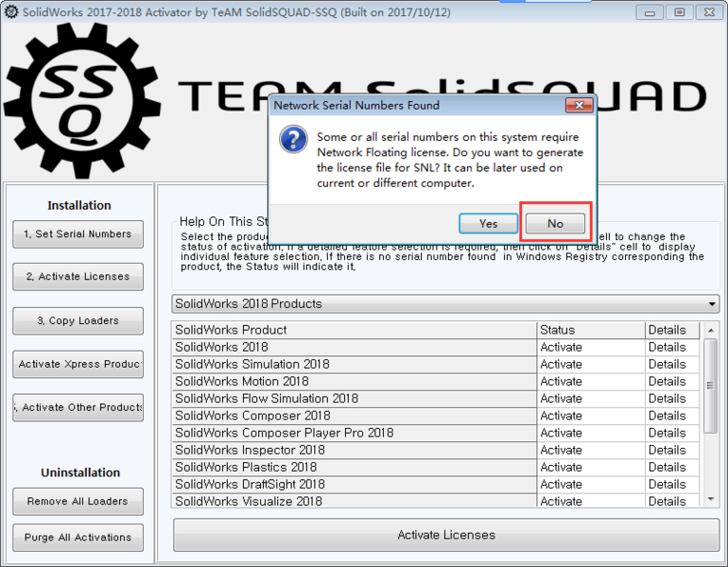Click Details column header
Screen dimensions: 728x567
coord(672,330)
